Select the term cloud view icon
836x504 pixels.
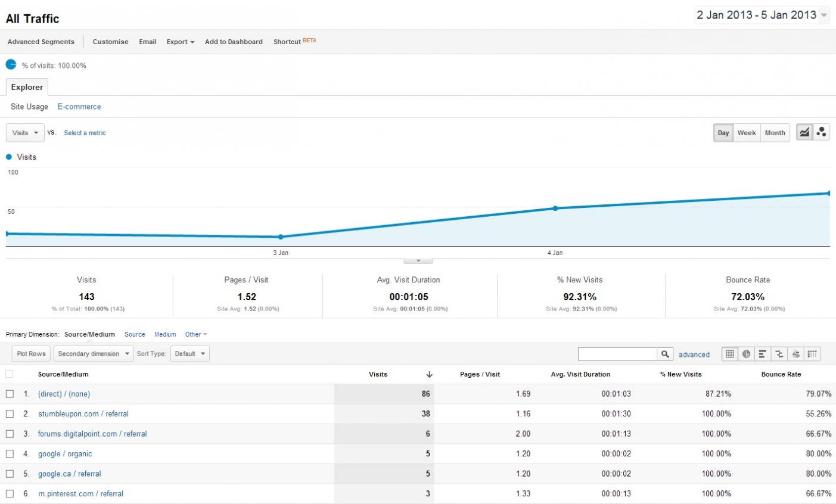(795, 354)
